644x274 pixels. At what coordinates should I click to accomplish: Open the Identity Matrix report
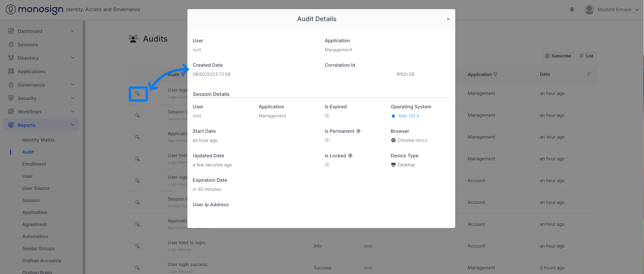pyautogui.click(x=38, y=140)
